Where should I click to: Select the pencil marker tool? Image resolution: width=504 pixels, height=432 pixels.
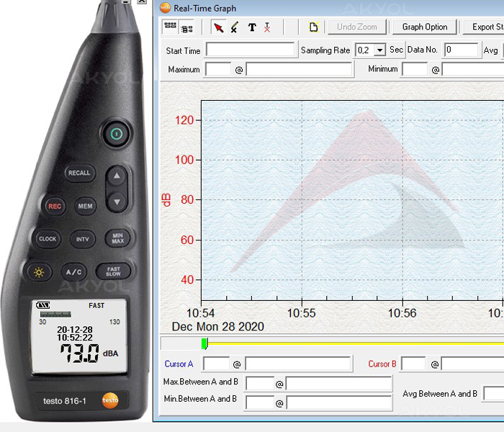pyautogui.click(x=235, y=27)
